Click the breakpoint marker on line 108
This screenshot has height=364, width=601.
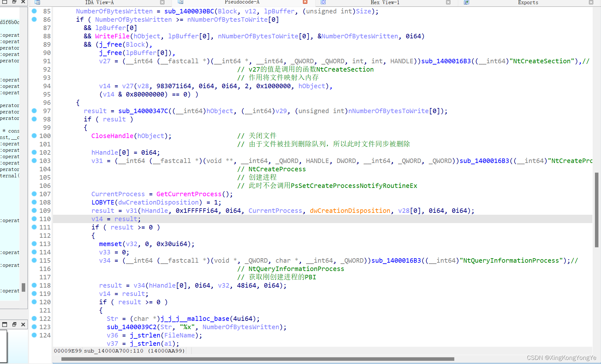(x=34, y=202)
